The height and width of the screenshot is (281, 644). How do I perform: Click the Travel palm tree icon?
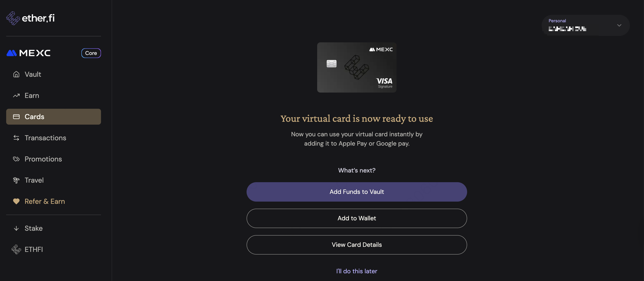[x=16, y=180]
